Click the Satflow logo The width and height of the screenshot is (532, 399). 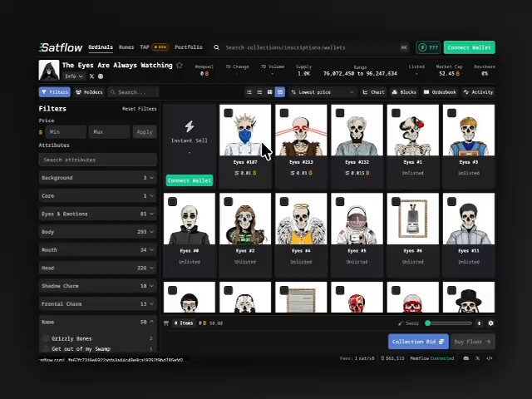coord(61,47)
